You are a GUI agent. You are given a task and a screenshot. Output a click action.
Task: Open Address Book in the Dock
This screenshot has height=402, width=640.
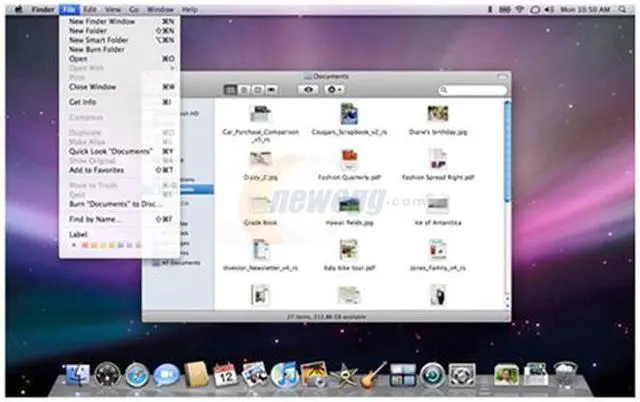[196, 374]
